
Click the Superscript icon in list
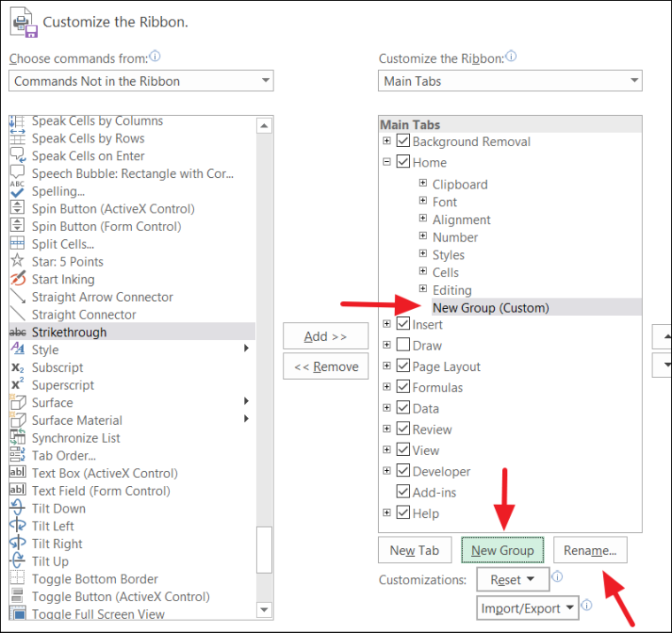click(x=18, y=384)
